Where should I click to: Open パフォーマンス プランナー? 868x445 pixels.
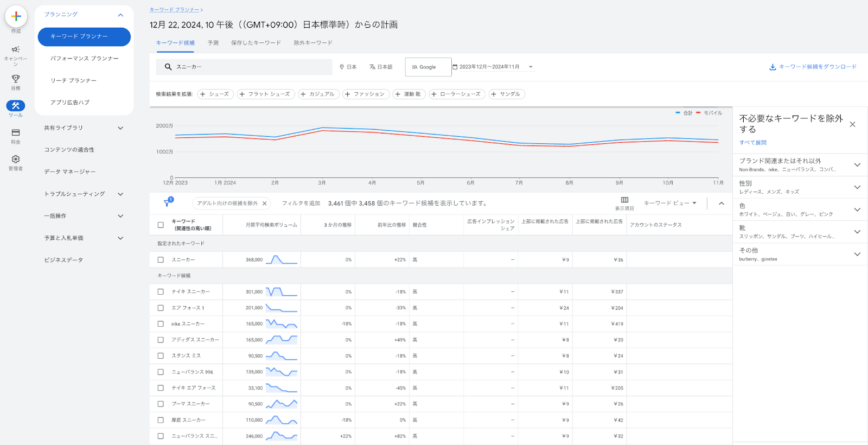pyautogui.click(x=84, y=59)
